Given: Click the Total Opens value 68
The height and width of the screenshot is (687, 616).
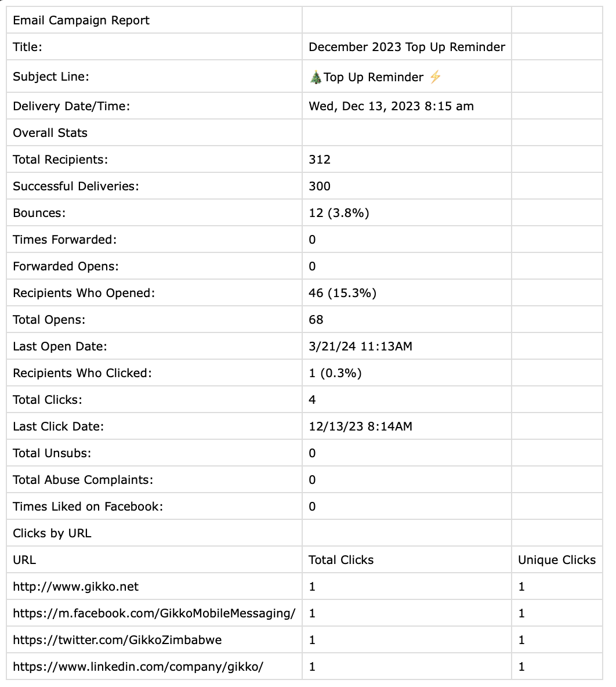Looking at the screenshot, I should pyautogui.click(x=316, y=320).
